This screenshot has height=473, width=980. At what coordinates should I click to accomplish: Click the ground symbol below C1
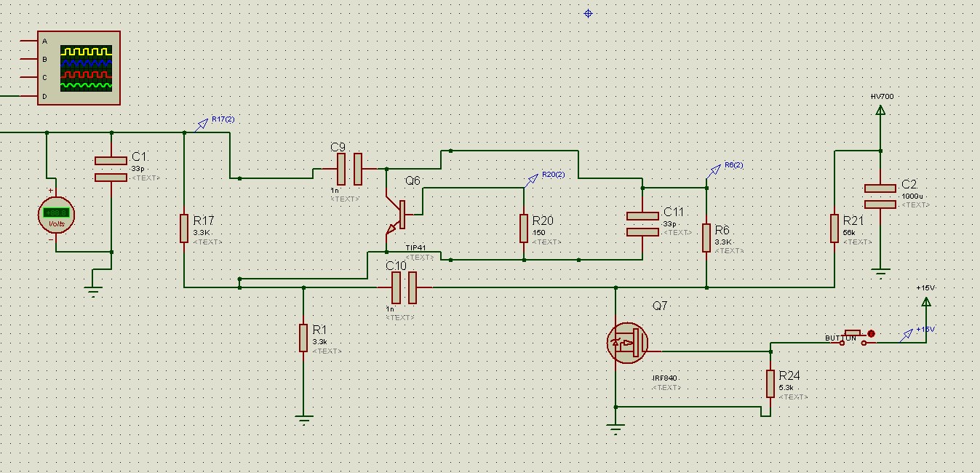(93, 292)
